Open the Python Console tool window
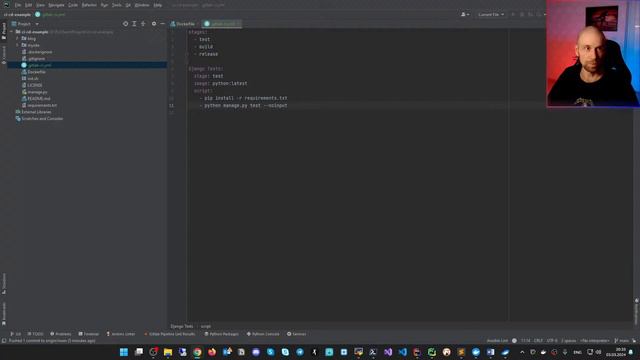The image size is (640, 360). (x=263, y=334)
